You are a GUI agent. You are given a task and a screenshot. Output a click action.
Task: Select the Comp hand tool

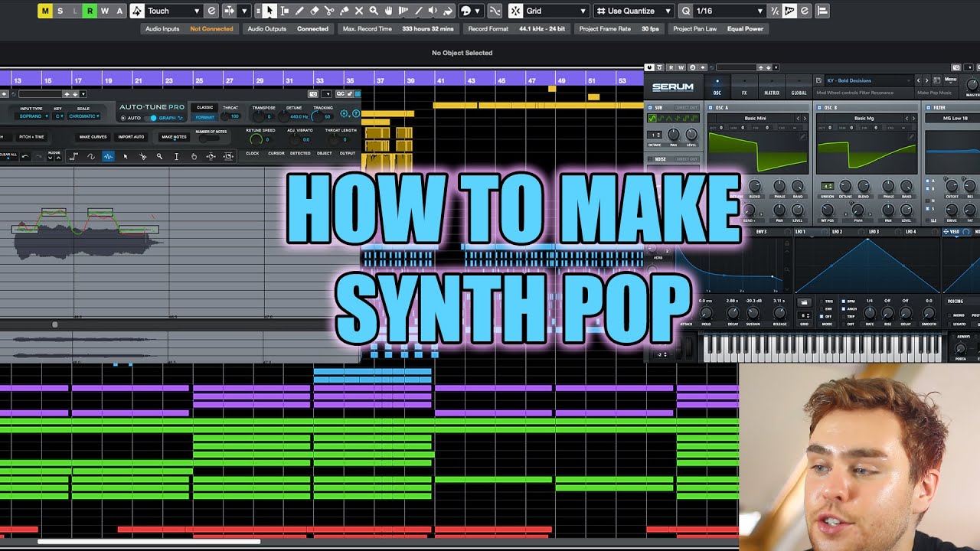[x=388, y=11]
